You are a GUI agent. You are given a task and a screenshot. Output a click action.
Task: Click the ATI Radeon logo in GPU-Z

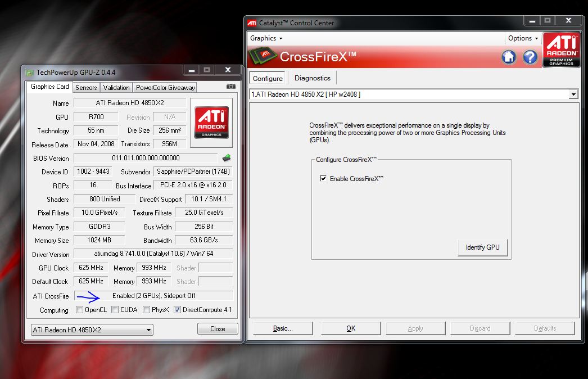tap(211, 123)
